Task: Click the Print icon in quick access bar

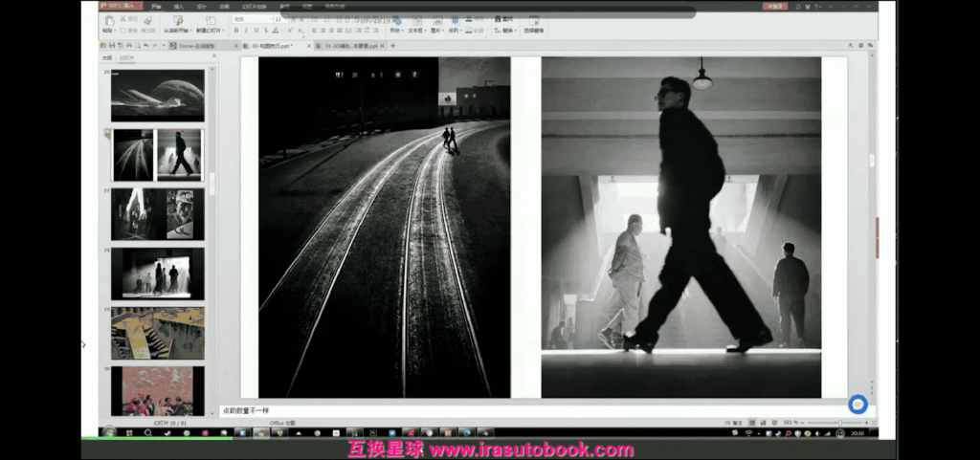Action: [129, 46]
